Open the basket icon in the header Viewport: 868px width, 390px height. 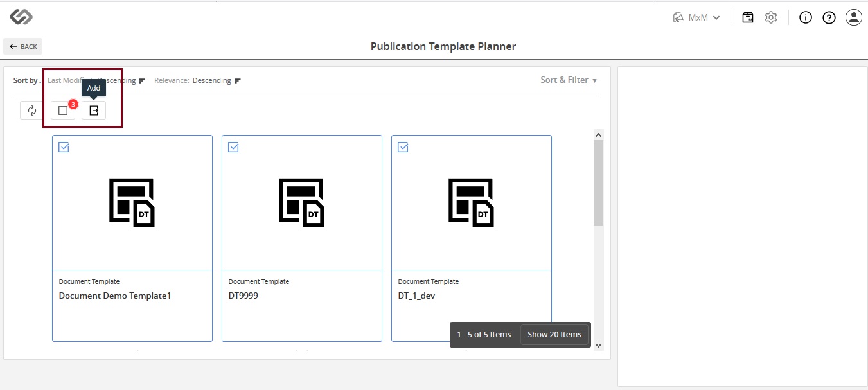pyautogui.click(x=748, y=17)
